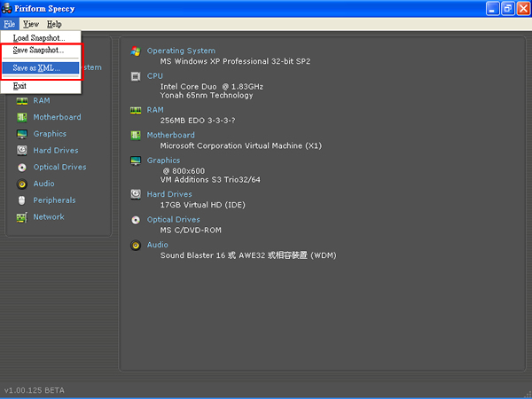Click the Windows flag icon in the summary
The height and width of the screenshot is (399, 532).
click(136, 51)
